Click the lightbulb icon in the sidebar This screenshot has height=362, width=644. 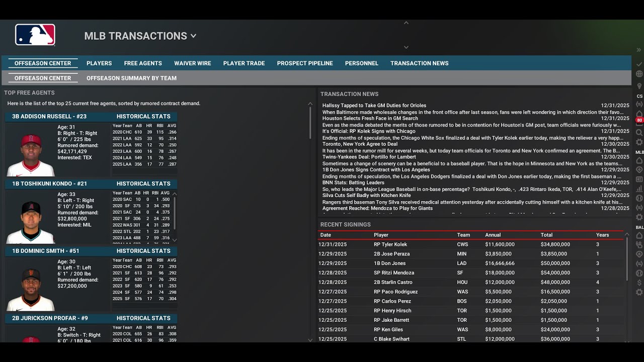pyautogui.click(x=639, y=86)
